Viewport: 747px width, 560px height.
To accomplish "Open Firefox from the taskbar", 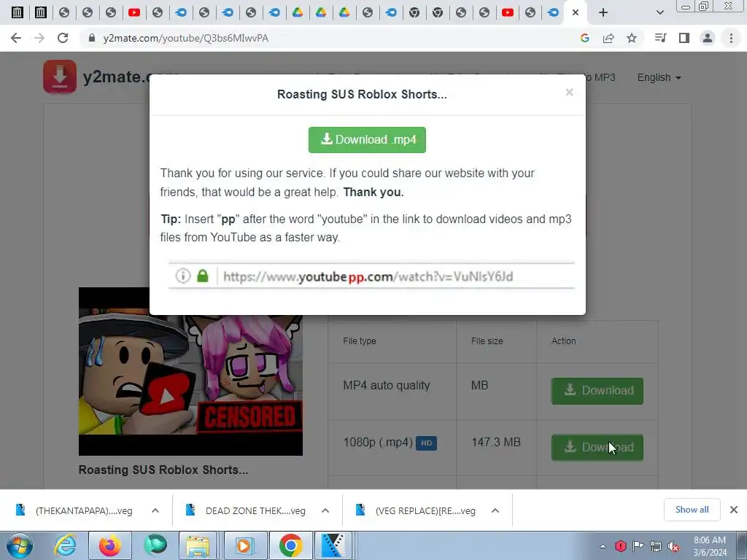I will (109, 545).
